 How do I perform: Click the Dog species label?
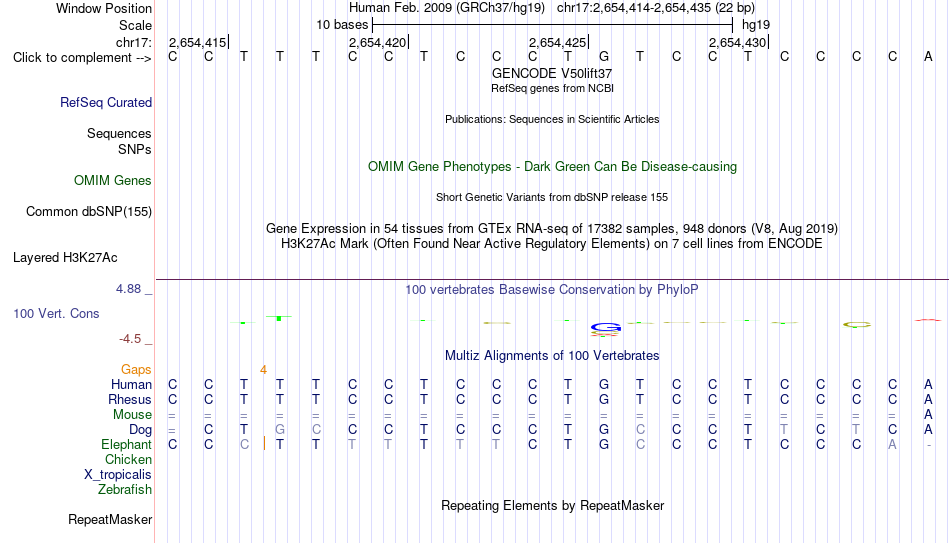[140, 430]
